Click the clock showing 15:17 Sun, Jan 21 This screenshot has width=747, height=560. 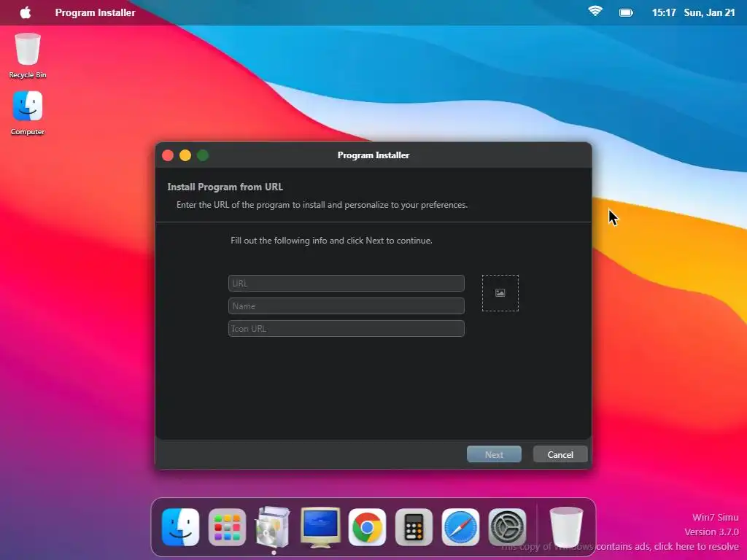[693, 12]
